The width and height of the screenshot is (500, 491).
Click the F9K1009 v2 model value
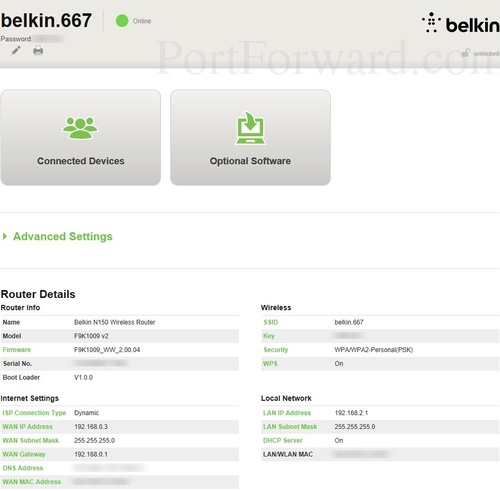(x=91, y=336)
